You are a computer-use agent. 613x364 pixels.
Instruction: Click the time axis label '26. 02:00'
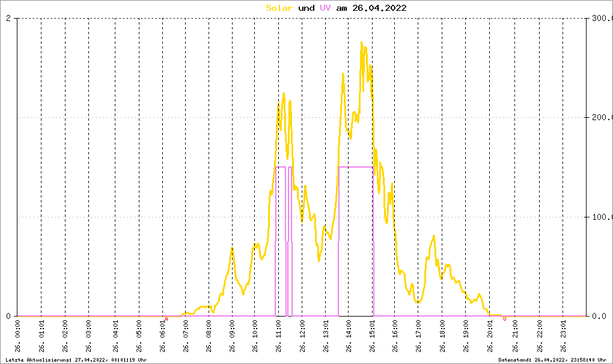pyautogui.click(x=66, y=336)
